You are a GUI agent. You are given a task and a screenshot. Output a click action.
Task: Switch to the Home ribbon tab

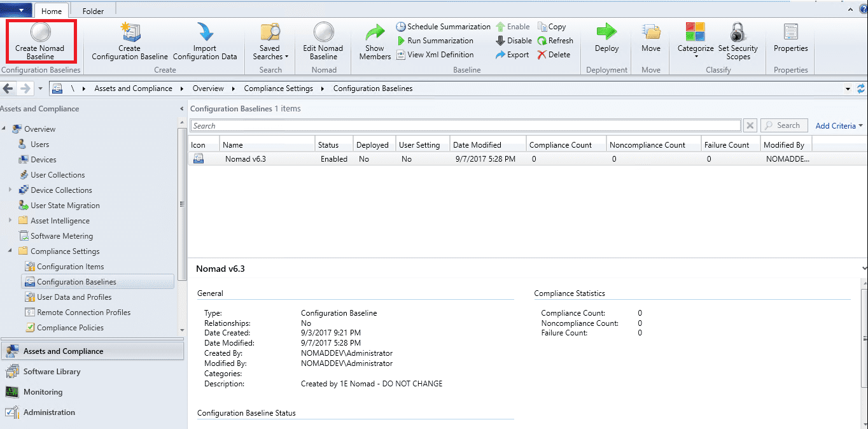(52, 11)
